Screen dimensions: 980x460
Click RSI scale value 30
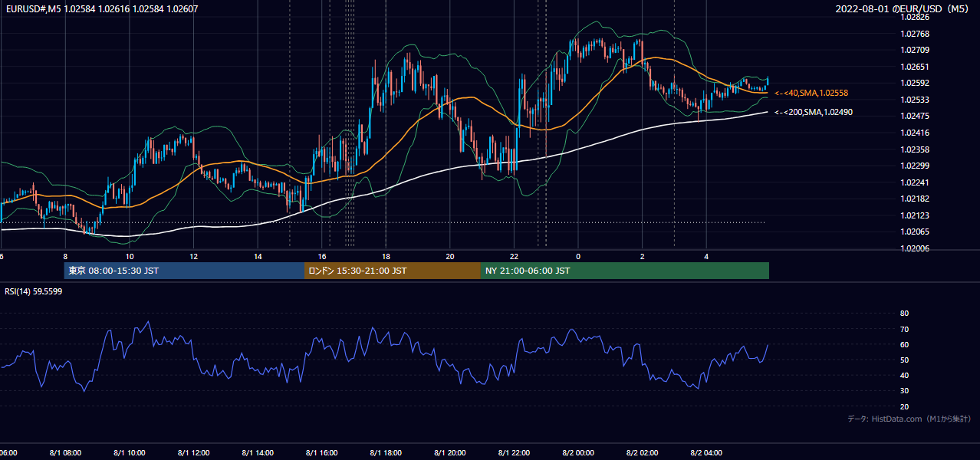pos(904,391)
